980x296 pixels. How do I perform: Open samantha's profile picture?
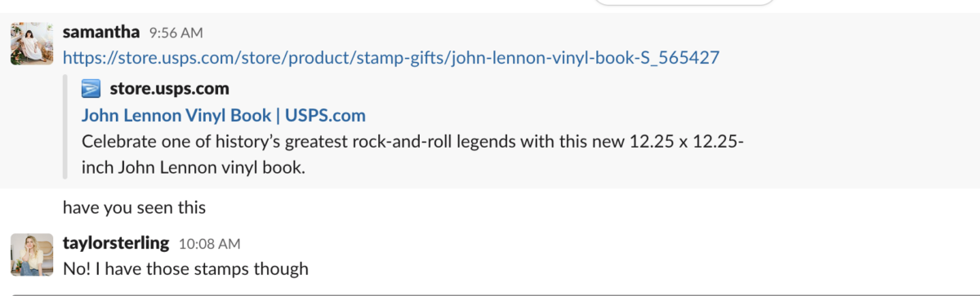(32, 43)
